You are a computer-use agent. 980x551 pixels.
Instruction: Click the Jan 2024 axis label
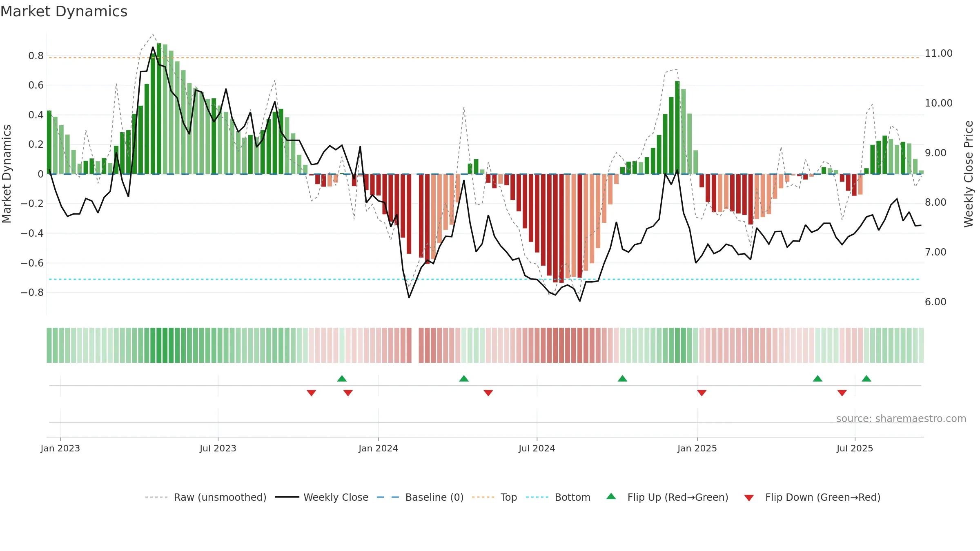[x=379, y=448]
